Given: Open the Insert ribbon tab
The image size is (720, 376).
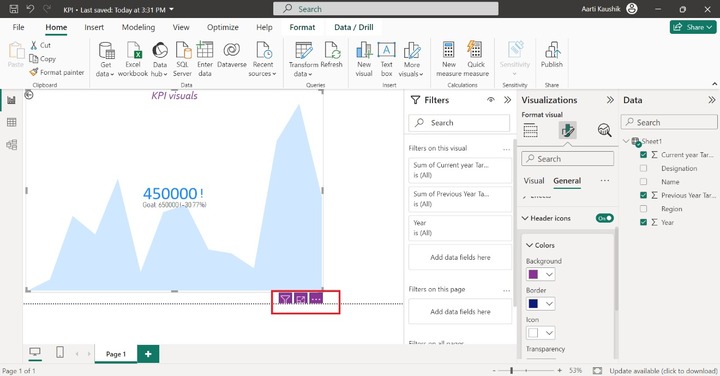Looking at the screenshot, I should tap(94, 27).
